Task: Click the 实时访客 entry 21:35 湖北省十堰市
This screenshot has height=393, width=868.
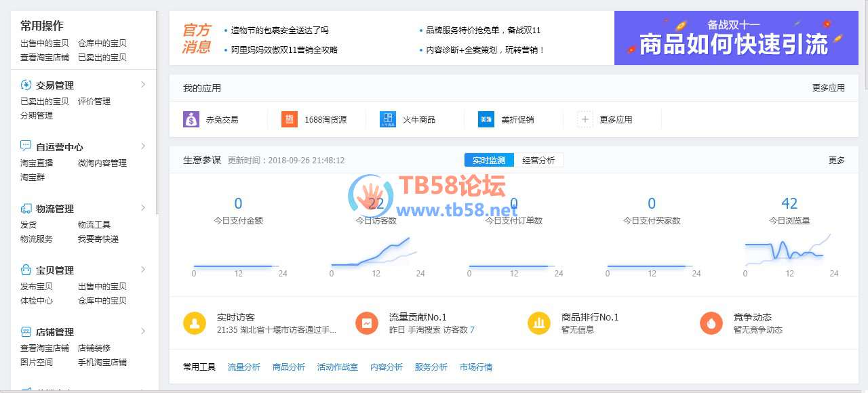Action: click(277, 330)
